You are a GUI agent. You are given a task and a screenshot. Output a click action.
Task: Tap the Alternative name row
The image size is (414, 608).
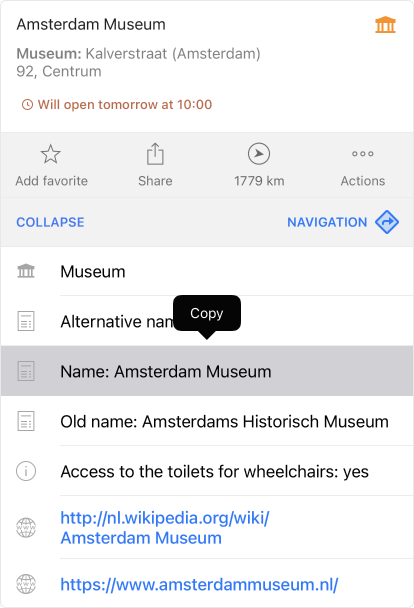[x=207, y=321]
